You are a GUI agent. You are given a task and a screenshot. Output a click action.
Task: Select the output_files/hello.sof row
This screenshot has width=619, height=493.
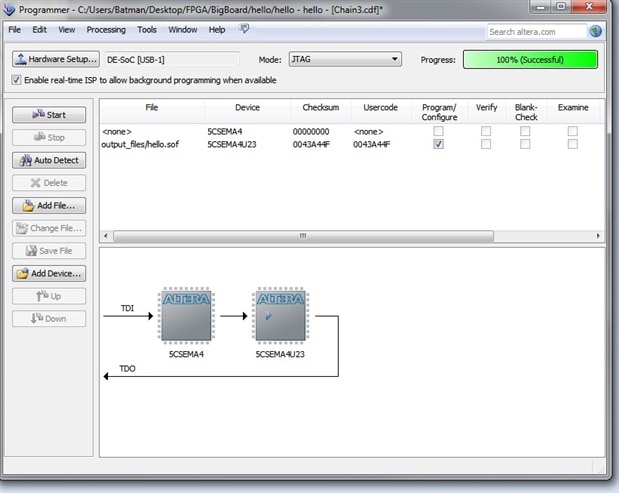pyautogui.click(x=351, y=144)
